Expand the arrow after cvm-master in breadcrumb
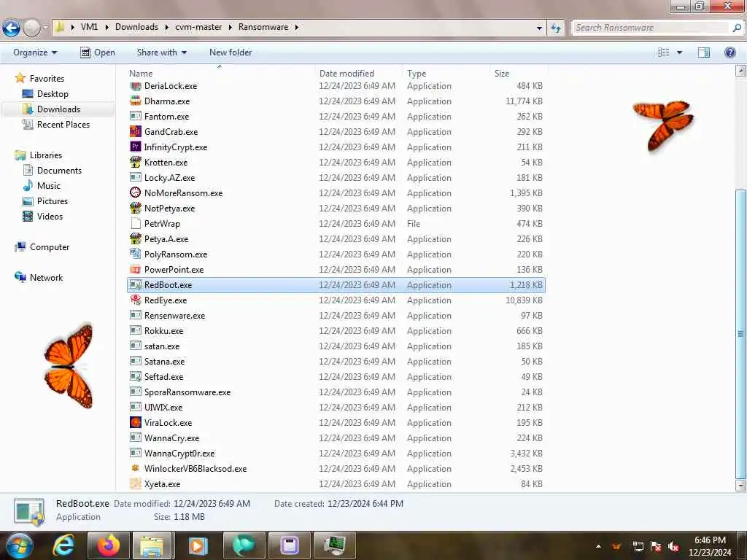The image size is (747, 560). point(230,27)
